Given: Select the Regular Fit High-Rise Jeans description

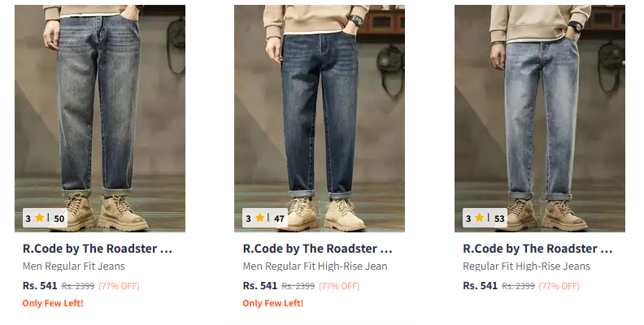Looking at the screenshot, I should coord(527,266).
